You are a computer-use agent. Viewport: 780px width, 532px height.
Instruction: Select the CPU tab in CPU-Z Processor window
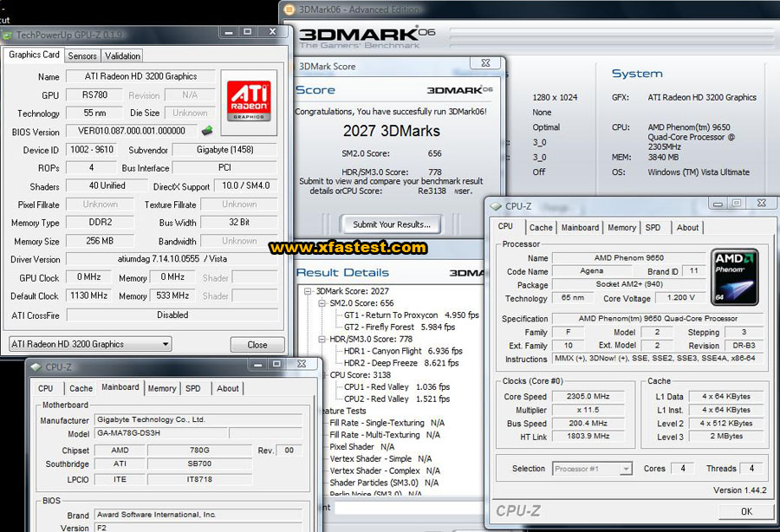505,226
